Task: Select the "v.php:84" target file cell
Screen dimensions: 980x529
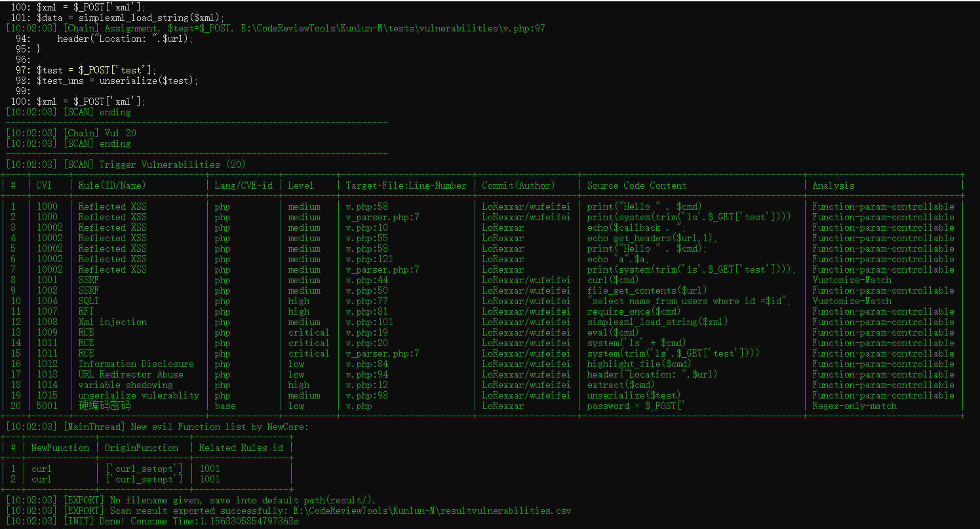Action: tap(366, 364)
